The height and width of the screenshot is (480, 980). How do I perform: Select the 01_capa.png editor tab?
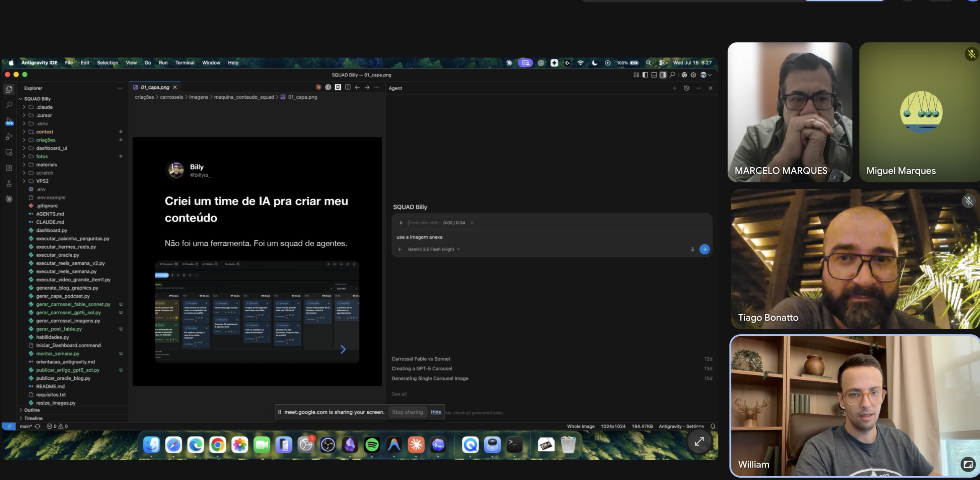(x=155, y=87)
